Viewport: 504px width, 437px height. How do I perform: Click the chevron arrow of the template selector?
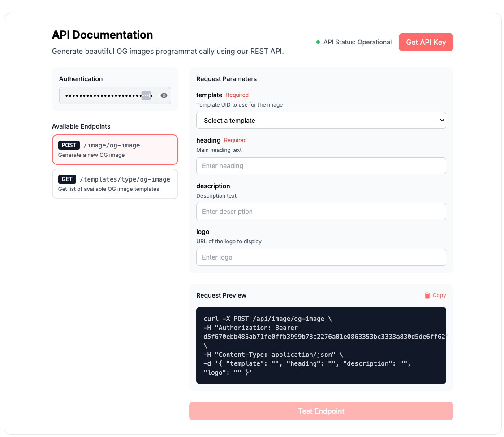coord(442,120)
